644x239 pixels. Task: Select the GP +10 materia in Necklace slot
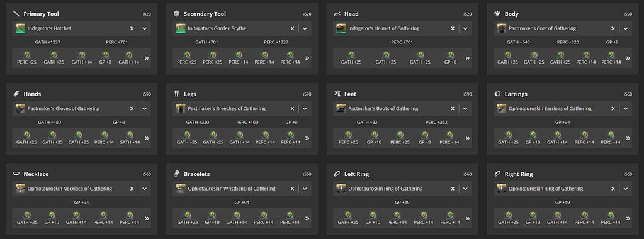pos(52,218)
